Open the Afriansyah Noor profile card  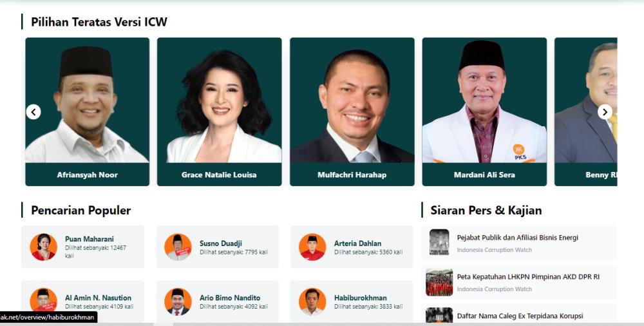(87, 112)
